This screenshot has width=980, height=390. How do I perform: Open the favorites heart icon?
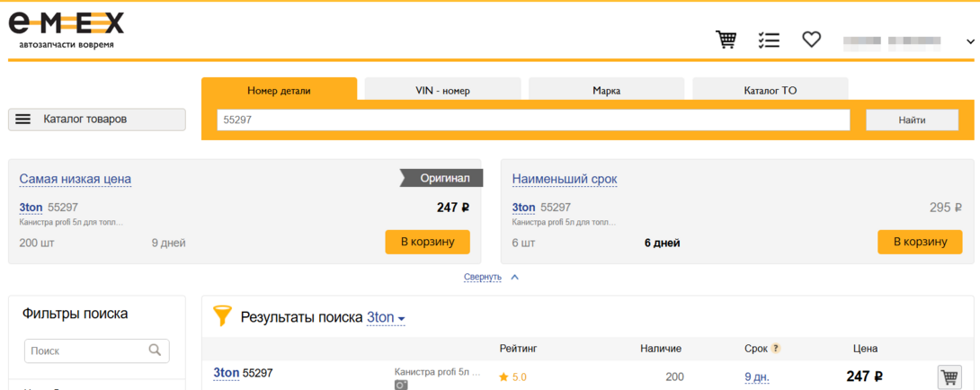811,40
